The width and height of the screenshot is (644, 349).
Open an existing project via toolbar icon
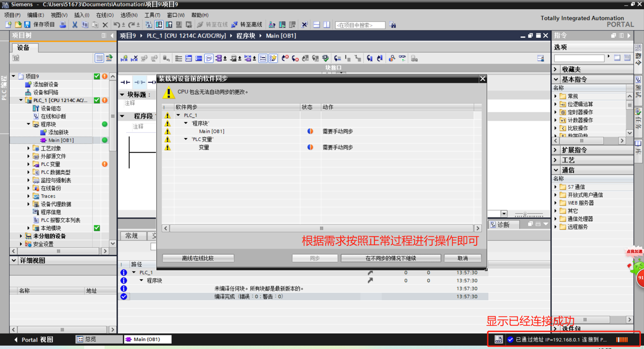pos(18,25)
